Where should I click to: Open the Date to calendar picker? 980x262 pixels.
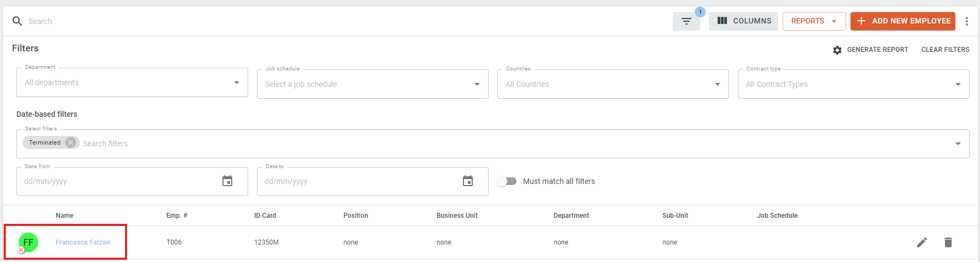(468, 181)
